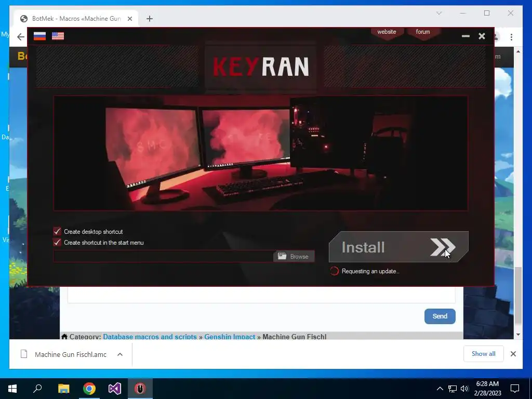Click the scrollbar up arrow

[518, 51]
